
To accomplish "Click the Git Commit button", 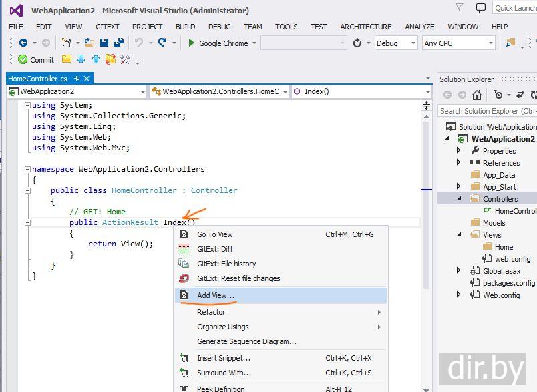I will click(x=36, y=59).
